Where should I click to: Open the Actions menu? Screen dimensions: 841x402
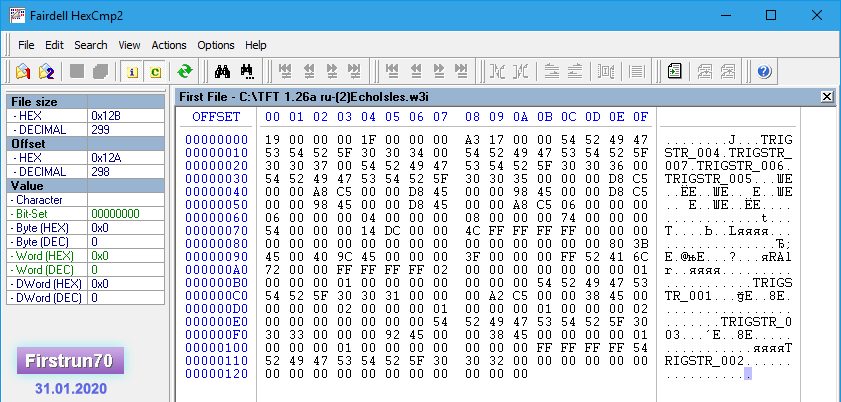[x=169, y=45]
